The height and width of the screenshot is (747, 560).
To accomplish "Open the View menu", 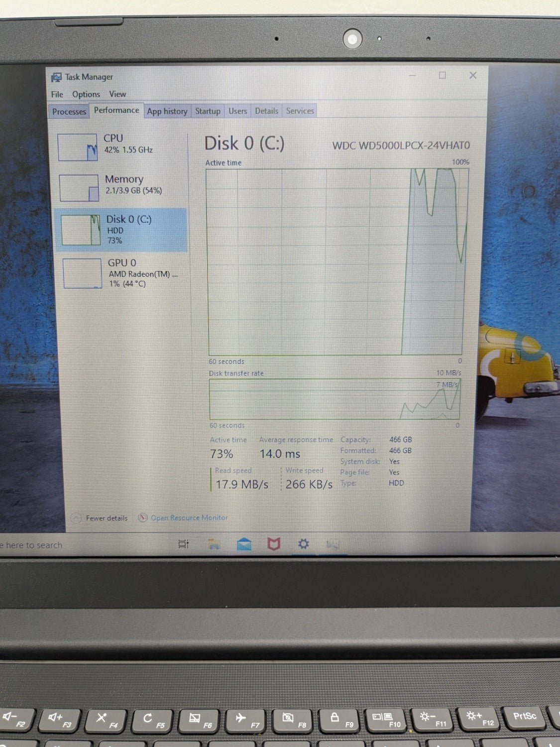I will [x=117, y=94].
